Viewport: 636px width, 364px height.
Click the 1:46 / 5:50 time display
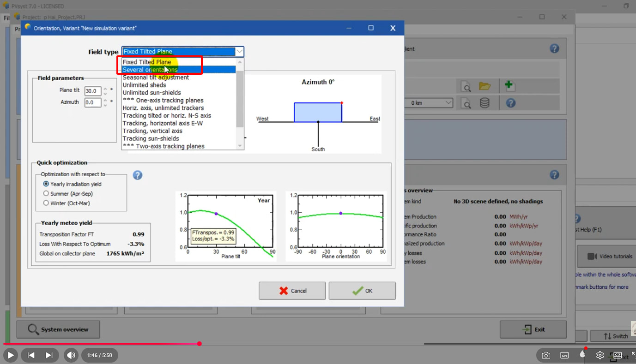coord(100,355)
